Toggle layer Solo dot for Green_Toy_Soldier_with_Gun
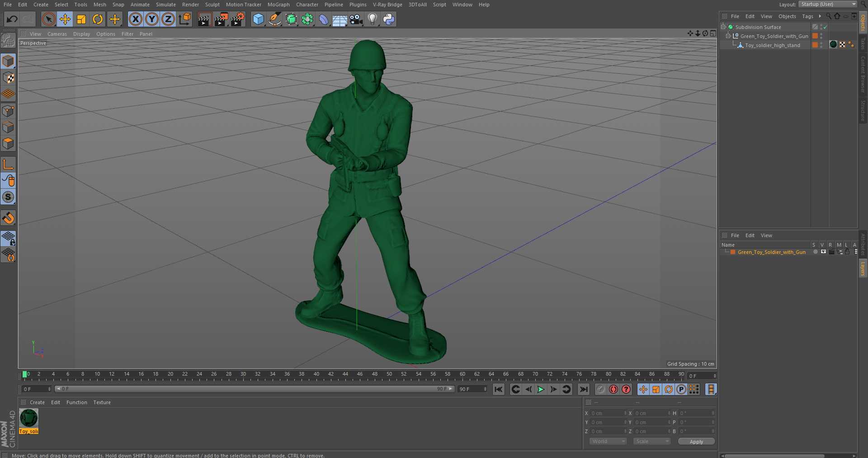Viewport: 868px width, 458px height. pyautogui.click(x=815, y=252)
